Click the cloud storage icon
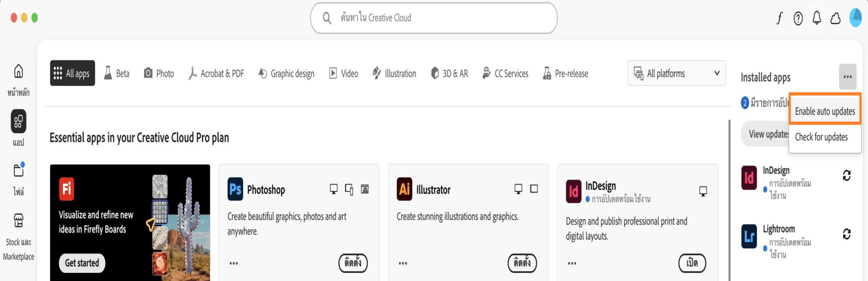This screenshot has height=281, width=868. tap(835, 18)
